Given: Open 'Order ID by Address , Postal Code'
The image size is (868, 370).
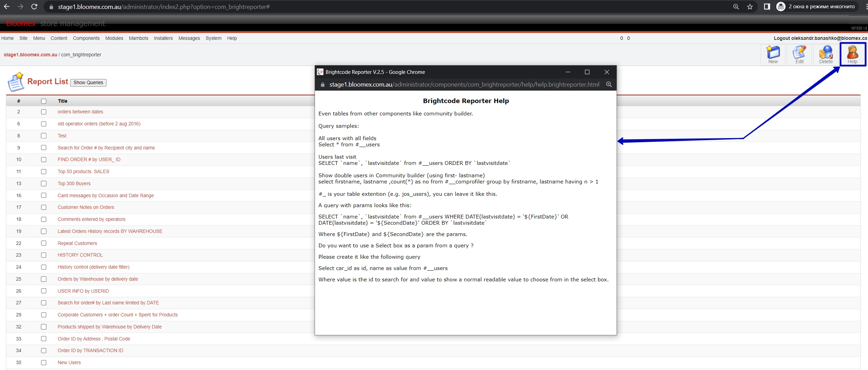Looking at the screenshot, I should click(94, 339).
